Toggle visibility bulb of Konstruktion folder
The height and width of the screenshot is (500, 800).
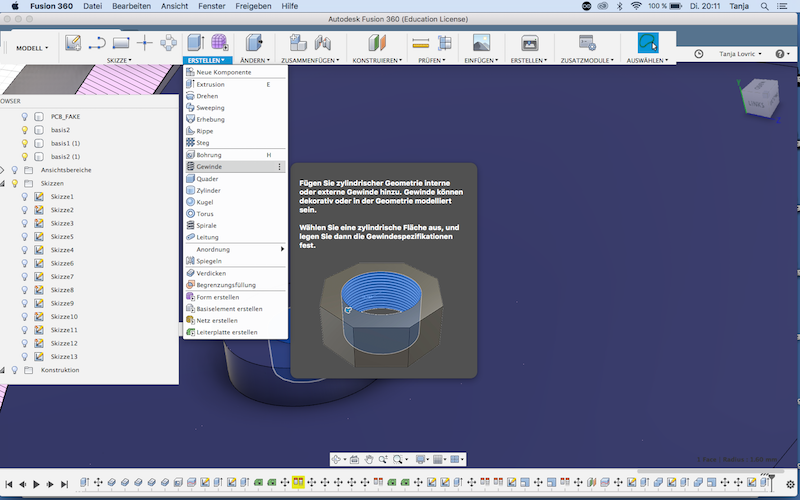click(x=15, y=370)
